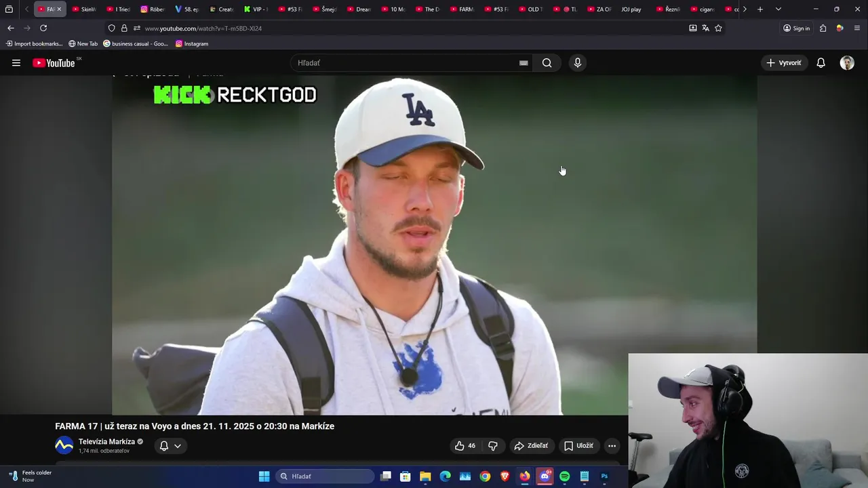Switch to the JOJ play tab
Screen dimensions: 868x488
(631, 9)
